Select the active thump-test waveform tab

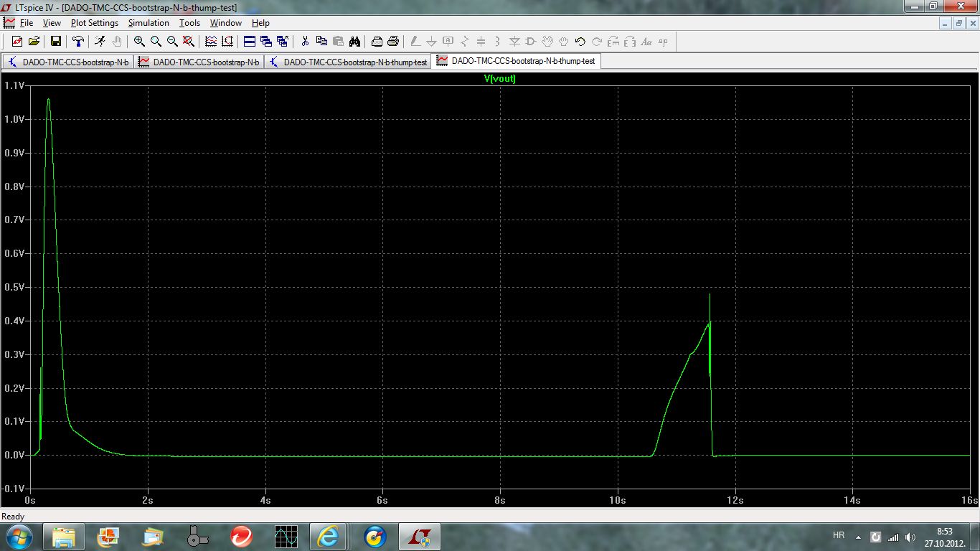[x=517, y=61]
